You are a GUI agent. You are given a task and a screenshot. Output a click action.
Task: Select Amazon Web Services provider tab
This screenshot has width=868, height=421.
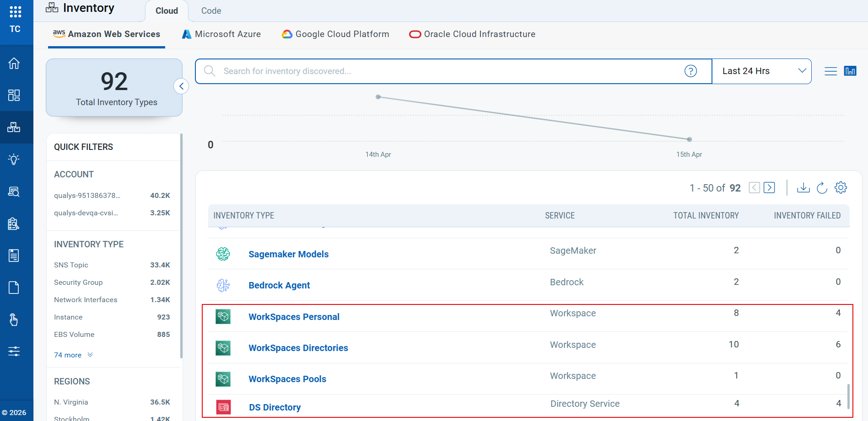click(107, 34)
